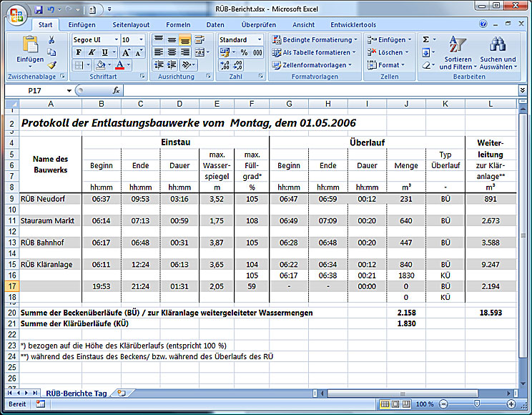The width and height of the screenshot is (532, 415).
Task: Open Suchen und Auswählen binoculars
Action: coord(498,52)
